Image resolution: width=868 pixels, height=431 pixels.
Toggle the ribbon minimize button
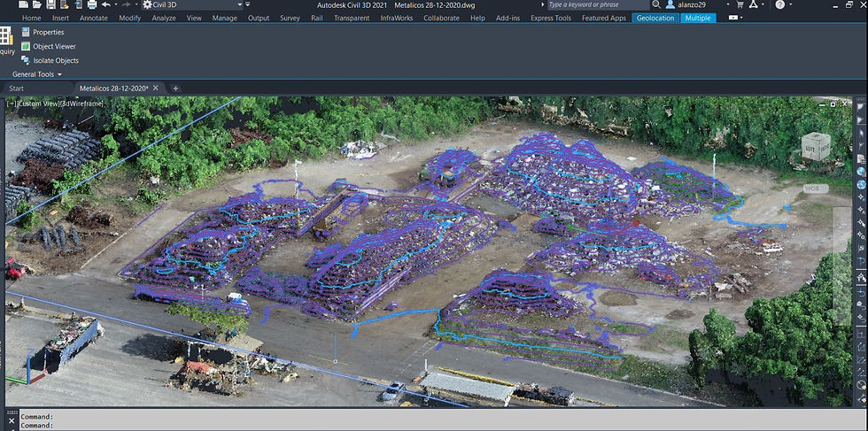point(733,18)
